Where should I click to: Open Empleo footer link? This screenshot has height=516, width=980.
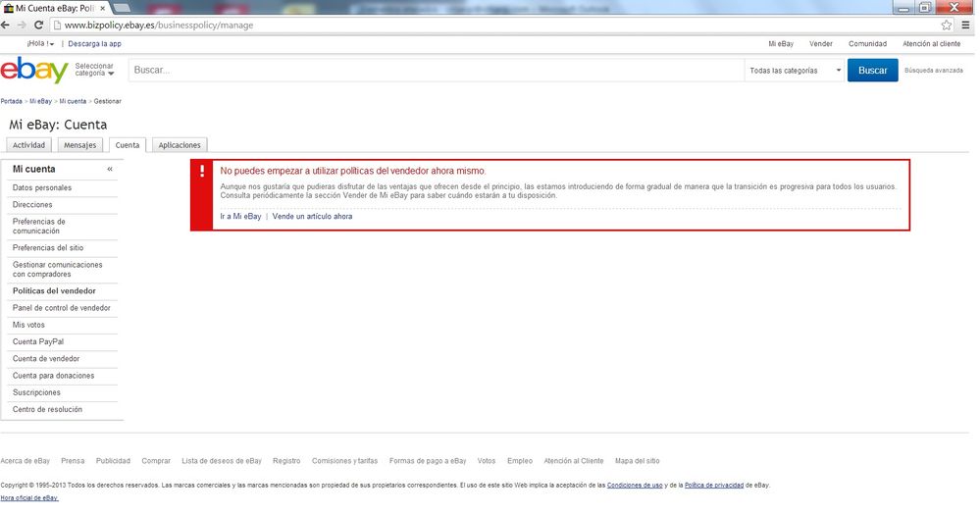tap(520, 461)
